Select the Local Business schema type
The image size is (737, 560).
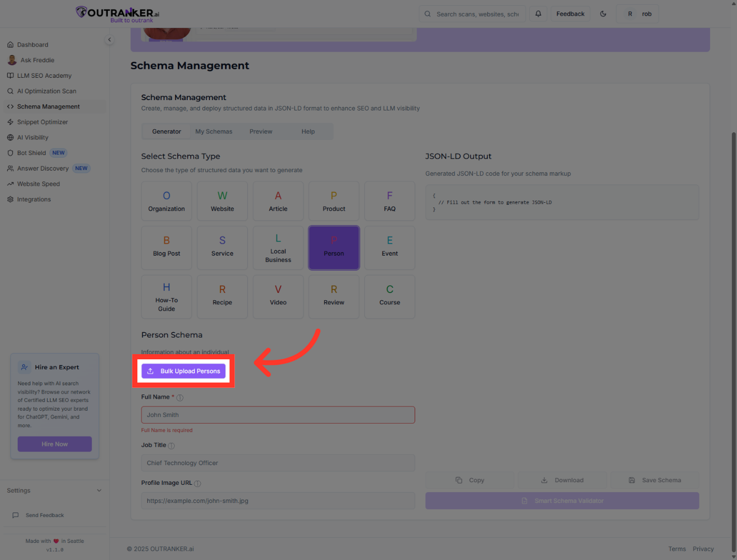click(x=278, y=247)
